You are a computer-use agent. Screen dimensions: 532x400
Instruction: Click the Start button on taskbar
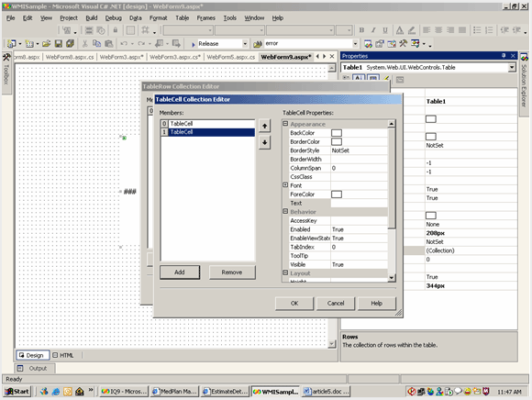point(17,392)
